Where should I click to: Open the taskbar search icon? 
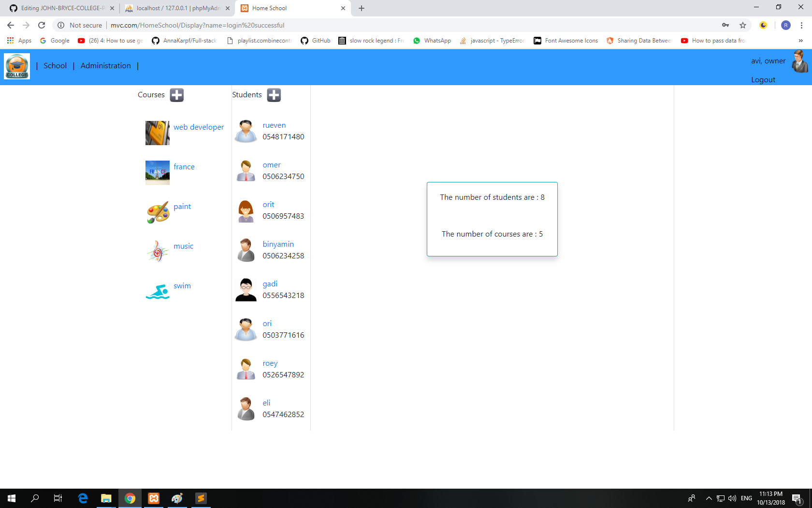click(35, 498)
